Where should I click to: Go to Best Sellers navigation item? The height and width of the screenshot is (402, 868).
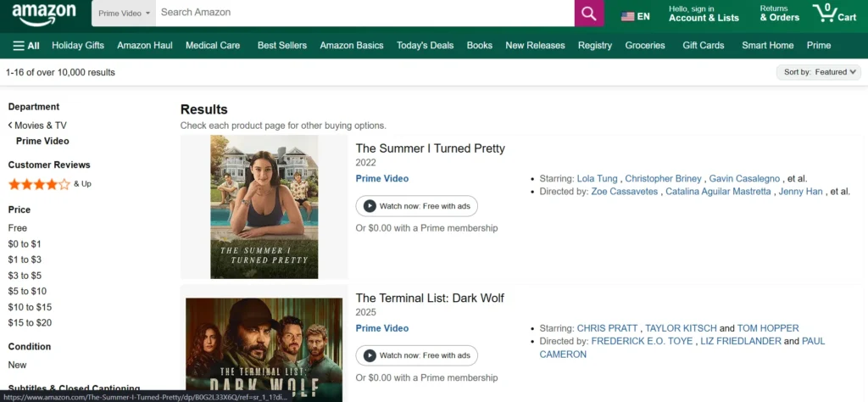(284, 46)
